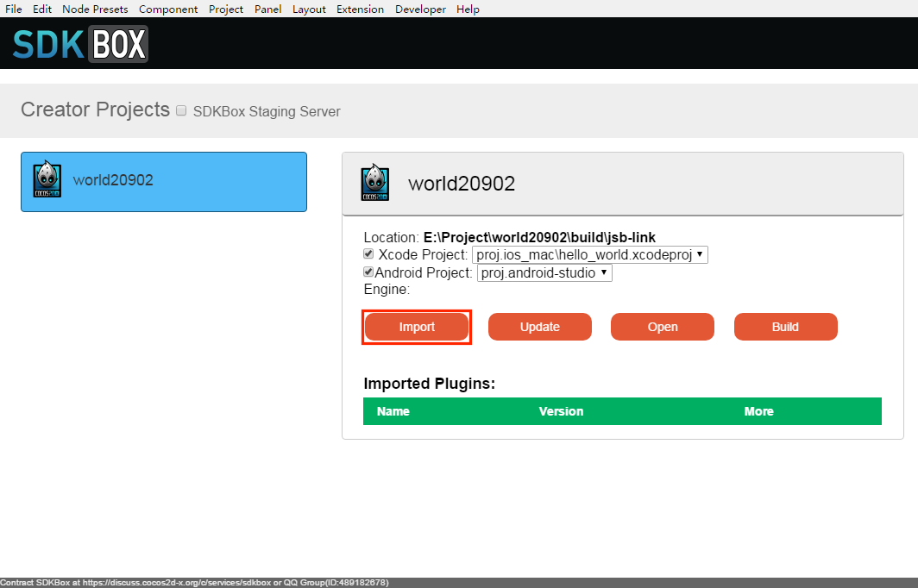Click the More column header
The height and width of the screenshot is (588, 918).
click(758, 411)
